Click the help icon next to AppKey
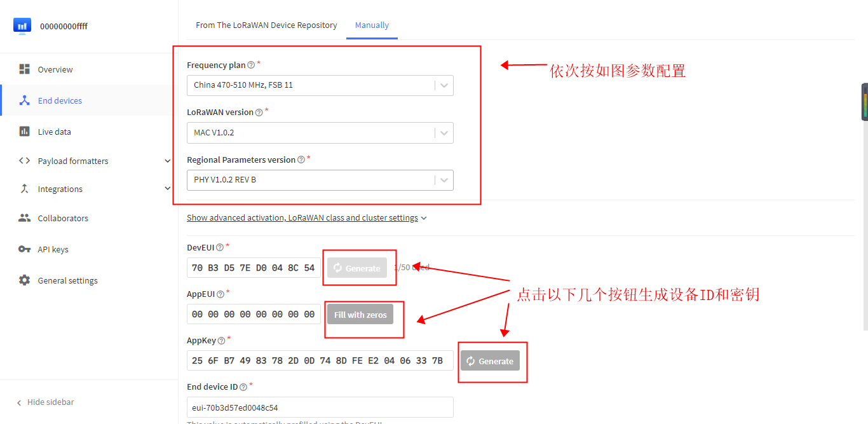 pos(221,341)
